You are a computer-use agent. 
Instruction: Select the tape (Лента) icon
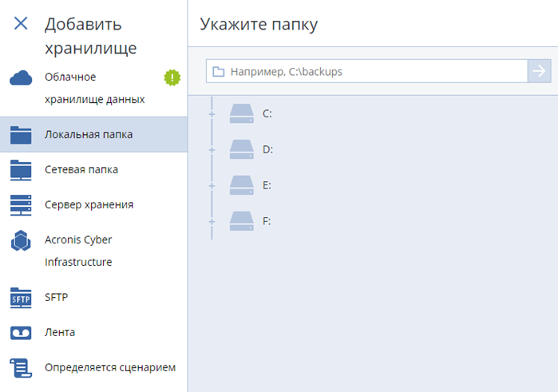(21, 332)
